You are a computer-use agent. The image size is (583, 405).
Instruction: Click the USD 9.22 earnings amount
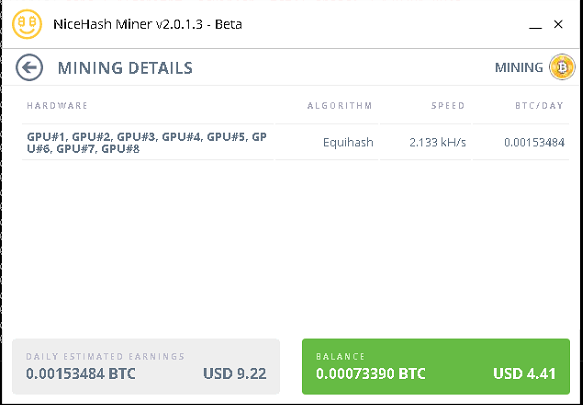(x=235, y=373)
